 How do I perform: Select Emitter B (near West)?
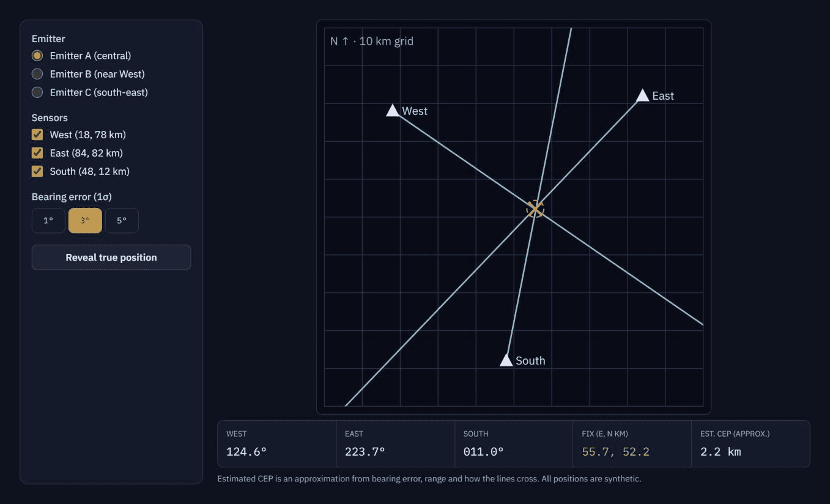37,74
